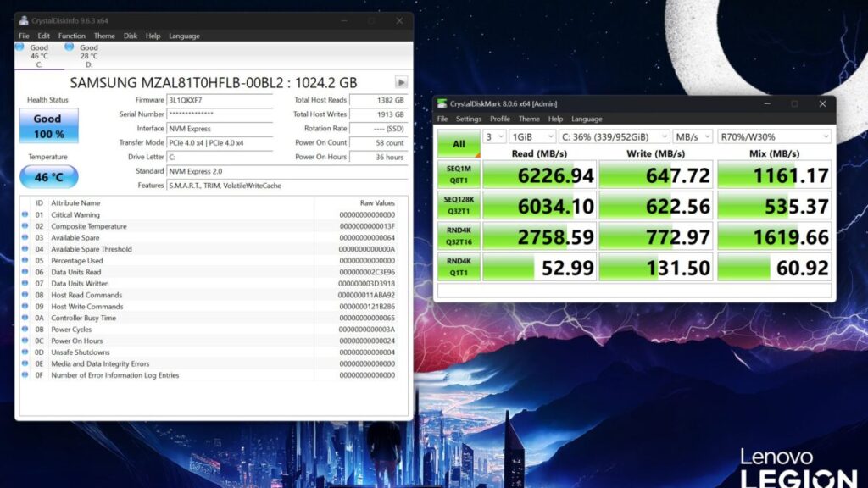
Task: Open test size dropdown showing 1GiB
Action: (532, 136)
